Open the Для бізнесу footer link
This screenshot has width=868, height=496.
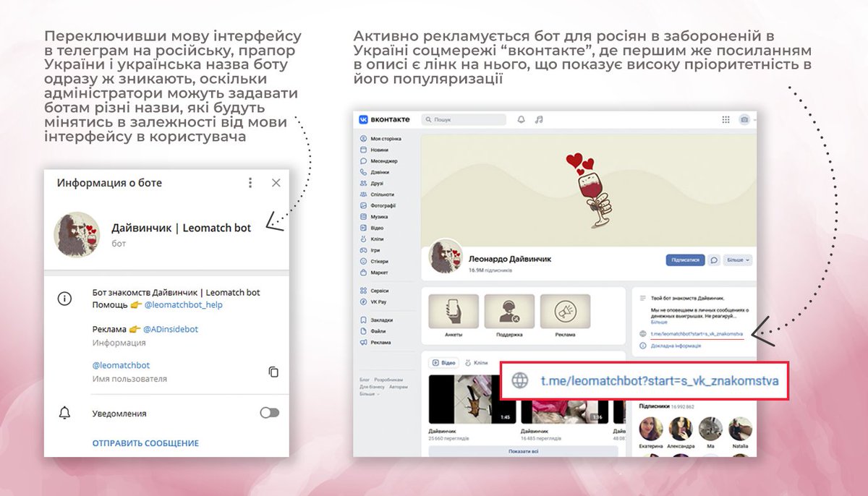371,387
